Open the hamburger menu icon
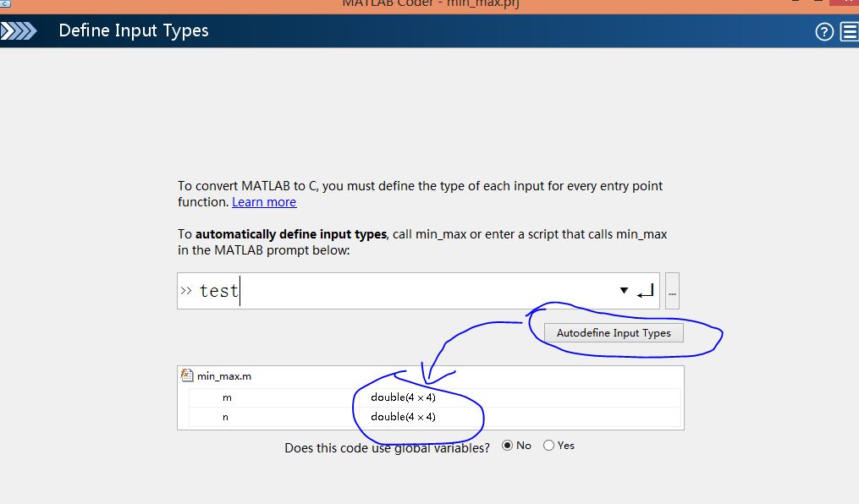 pos(849,32)
